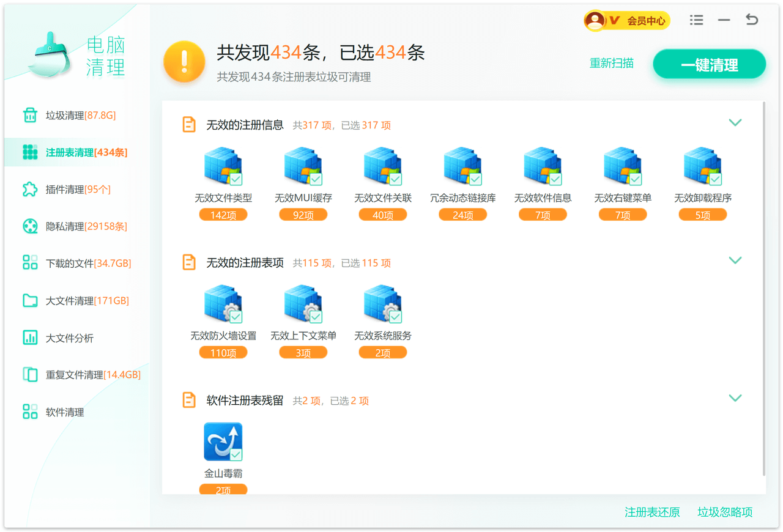Click the 隐私清理 sidebar icon

point(30,226)
